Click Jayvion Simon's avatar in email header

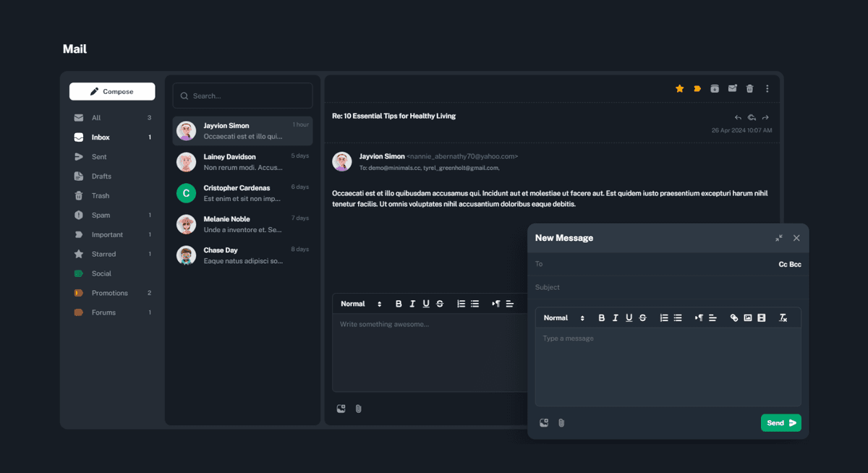(341, 161)
